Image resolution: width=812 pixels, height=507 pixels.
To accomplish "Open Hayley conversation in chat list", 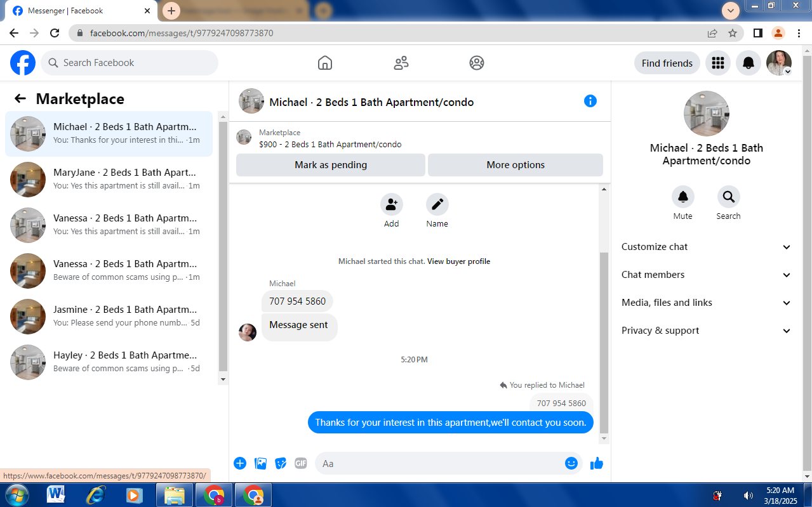I will 109,362.
